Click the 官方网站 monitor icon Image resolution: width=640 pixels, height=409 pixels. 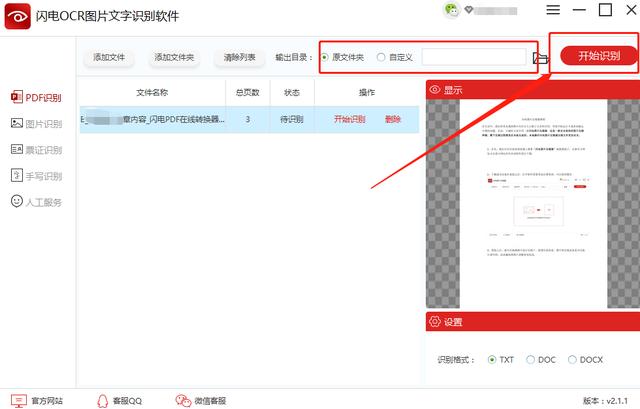coord(19,401)
